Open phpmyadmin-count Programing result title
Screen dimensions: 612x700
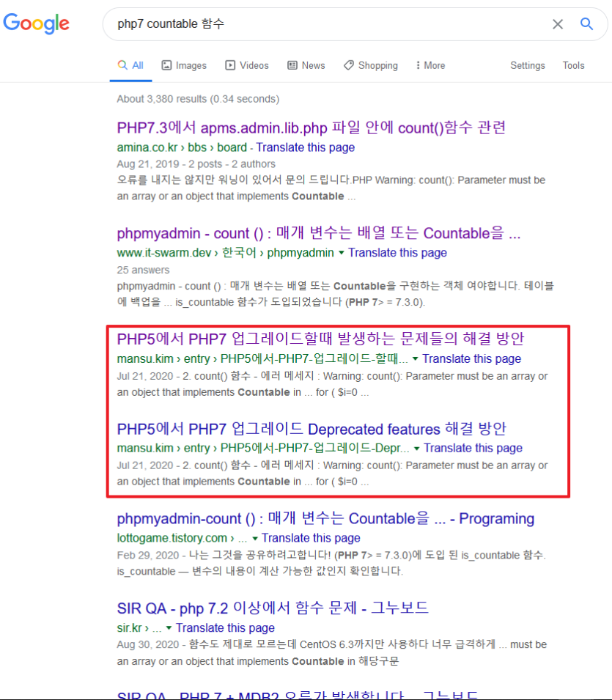click(x=325, y=518)
